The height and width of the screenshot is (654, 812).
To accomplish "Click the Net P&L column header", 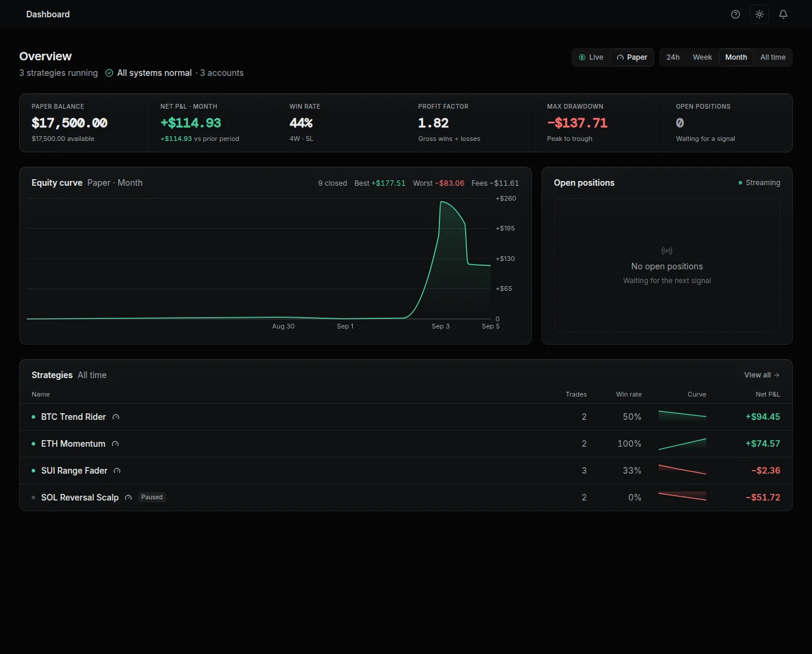I will click(768, 394).
